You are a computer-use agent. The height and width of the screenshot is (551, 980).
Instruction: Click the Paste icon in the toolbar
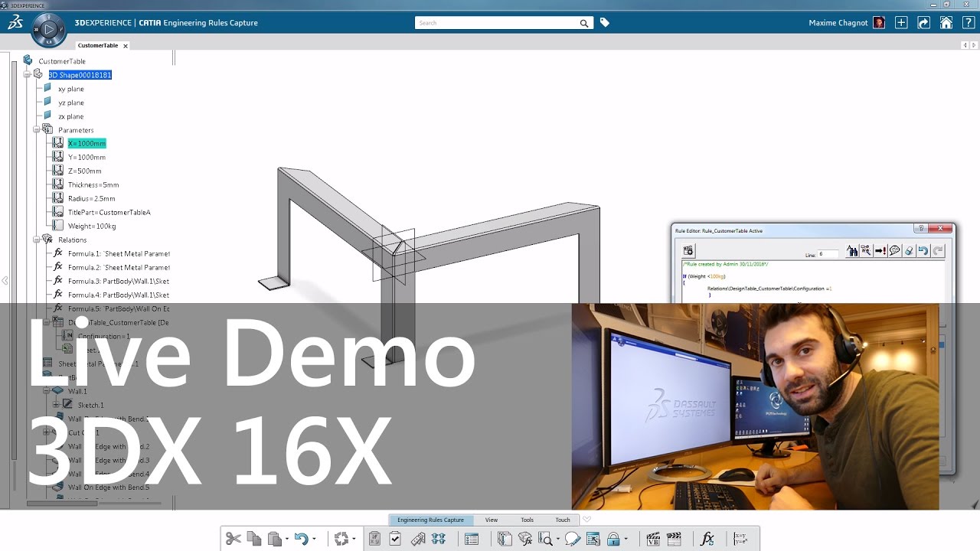[x=275, y=539]
